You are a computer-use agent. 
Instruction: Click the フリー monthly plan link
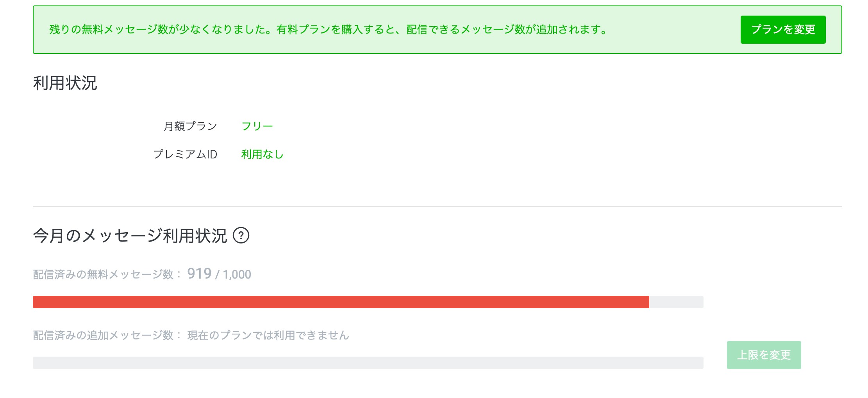[x=257, y=126]
